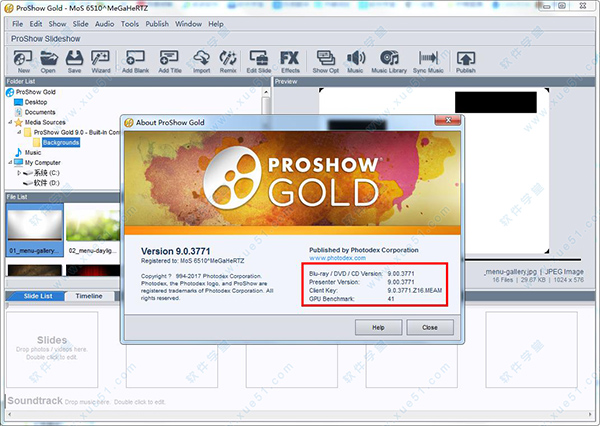
Task: Open Edit Slide from the toolbar
Action: [x=259, y=61]
